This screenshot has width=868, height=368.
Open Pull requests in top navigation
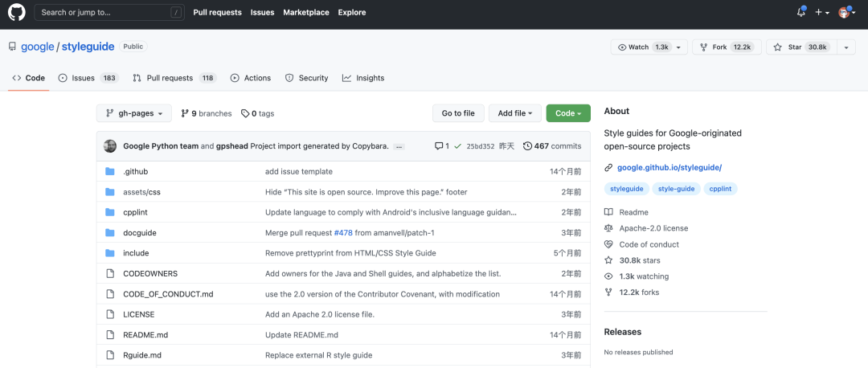pos(218,12)
